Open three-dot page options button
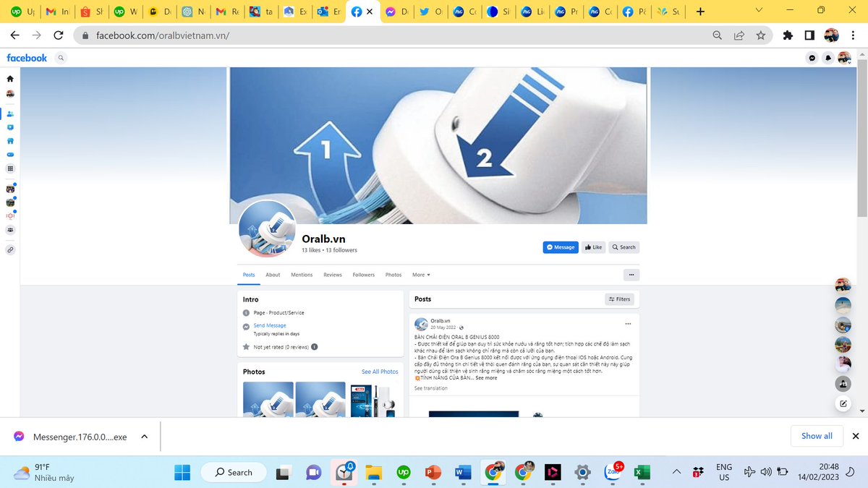 pyautogui.click(x=631, y=275)
